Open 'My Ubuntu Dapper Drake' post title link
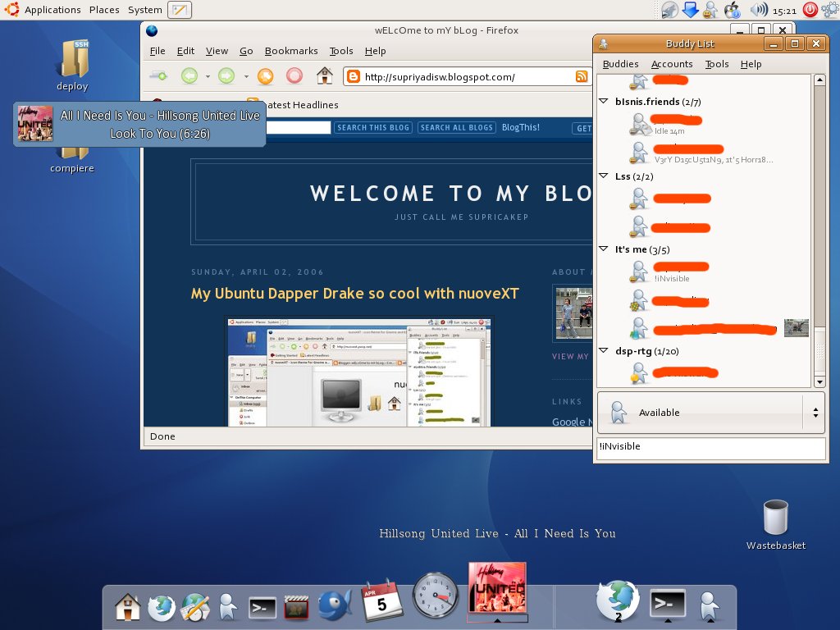This screenshot has height=630, width=840. [x=354, y=294]
